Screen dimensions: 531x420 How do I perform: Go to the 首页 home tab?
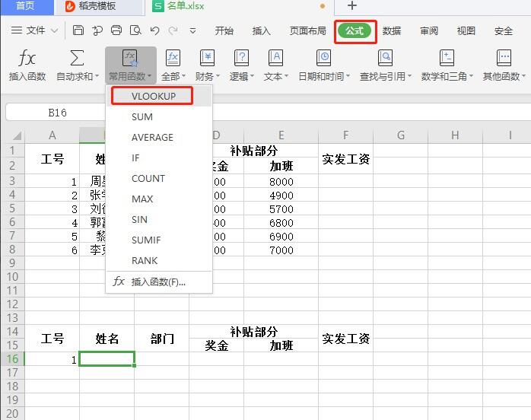tap(26, 7)
